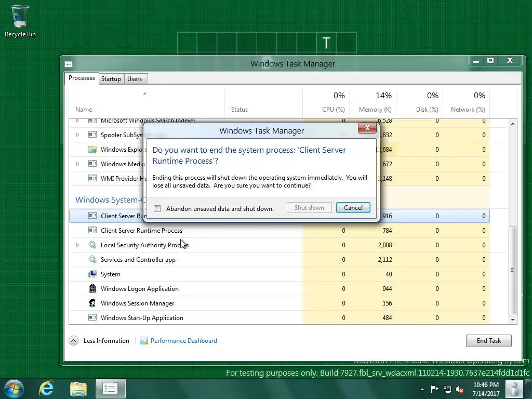Click muted volume tray icon
Screen dimensions: 532x399
(460, 389)
